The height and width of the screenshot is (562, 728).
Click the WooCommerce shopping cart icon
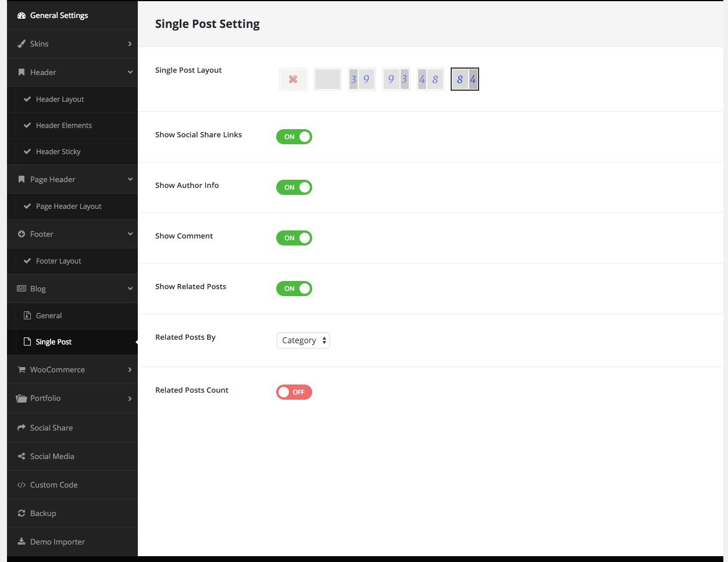tap(22, 370)
